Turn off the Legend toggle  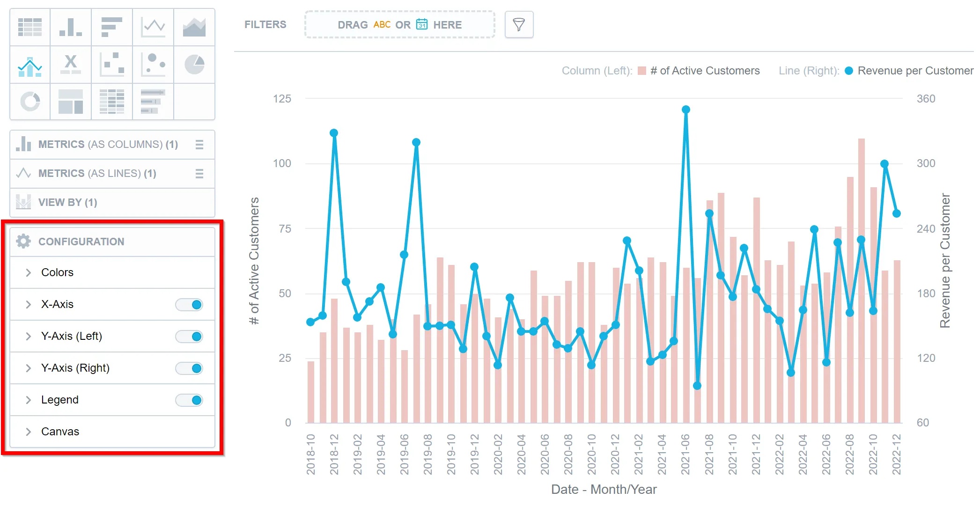click(x=190, y=400)
